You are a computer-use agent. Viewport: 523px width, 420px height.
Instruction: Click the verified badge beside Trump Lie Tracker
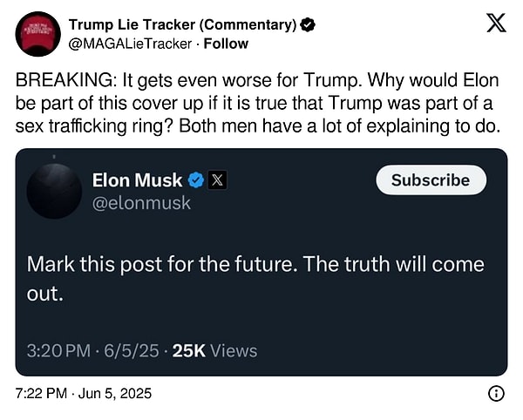coord(308,24)
